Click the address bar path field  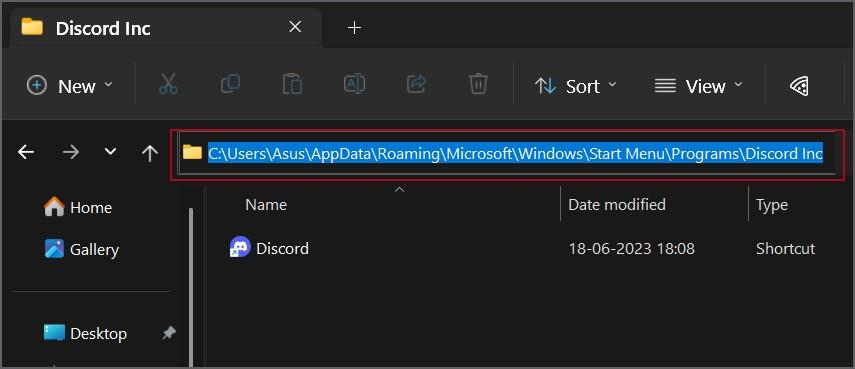tap(507, 154)
